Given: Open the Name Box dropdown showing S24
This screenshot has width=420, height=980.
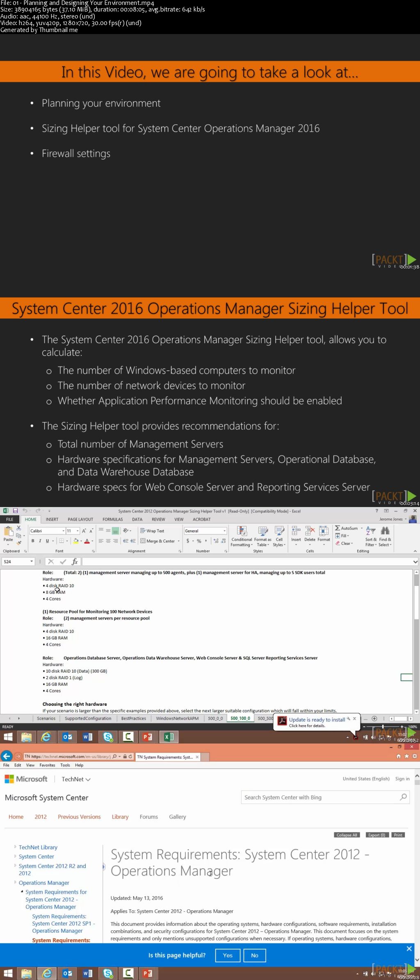Looking at the screenshot, I should click(32, 562).
